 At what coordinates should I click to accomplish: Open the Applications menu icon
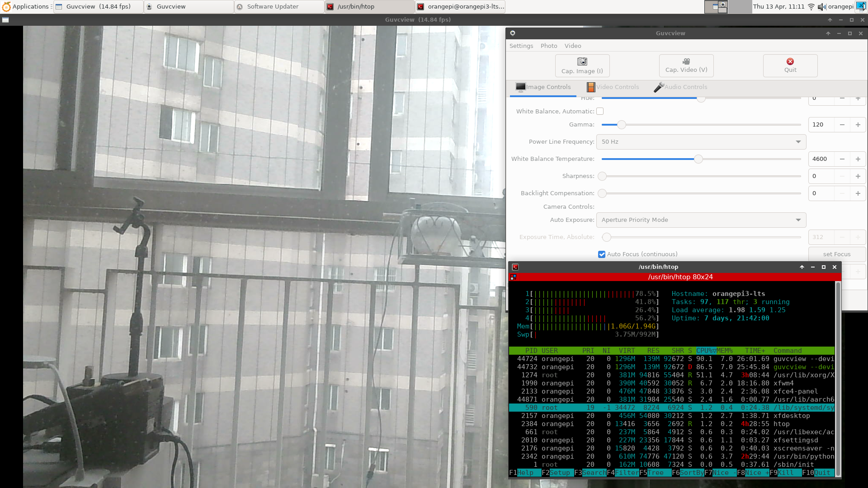pyautogui.click(x=6, y=7)
